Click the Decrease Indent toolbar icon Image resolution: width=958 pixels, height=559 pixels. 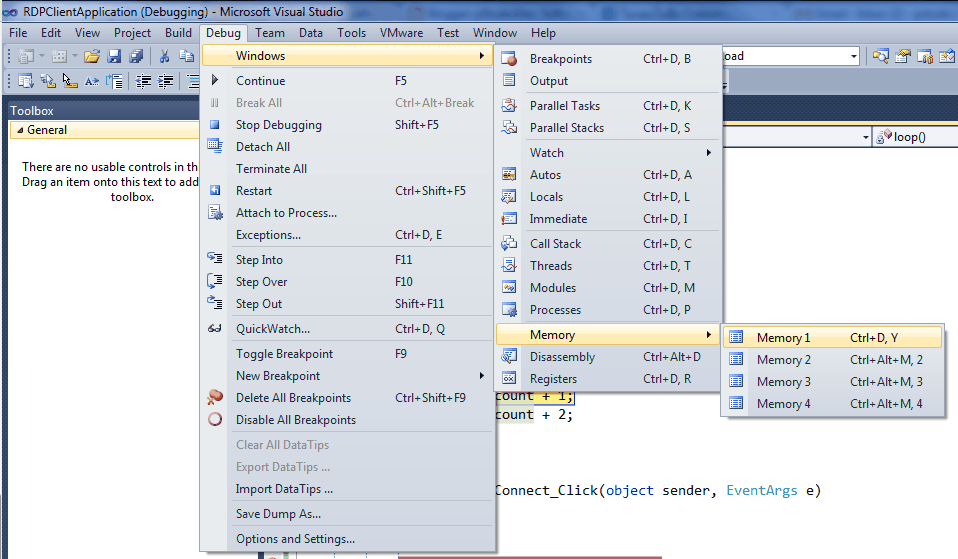pyautogui.click(x=144, y=81)
